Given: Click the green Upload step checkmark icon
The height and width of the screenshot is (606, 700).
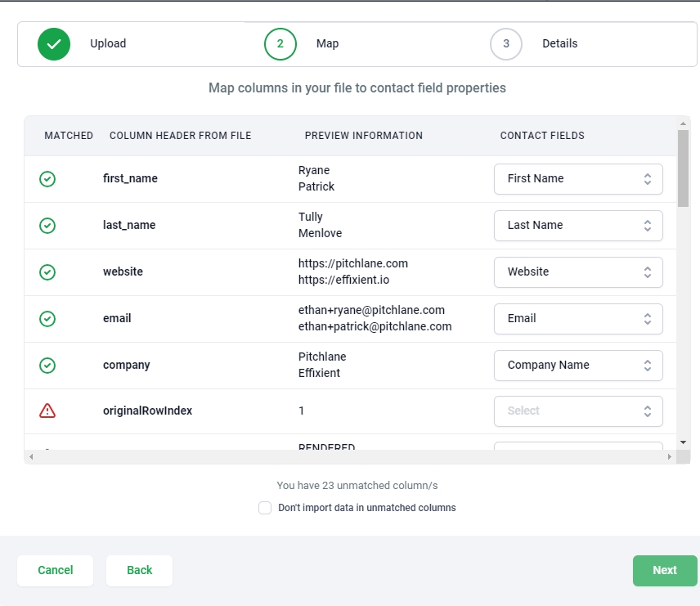Looking at the screenshot, I should (x=54, y=44).
